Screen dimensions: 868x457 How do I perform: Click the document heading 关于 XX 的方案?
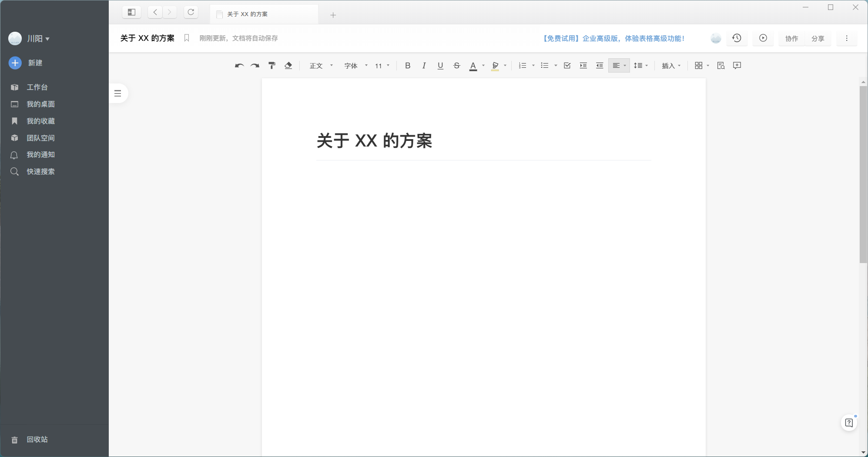tap(374, 141)
